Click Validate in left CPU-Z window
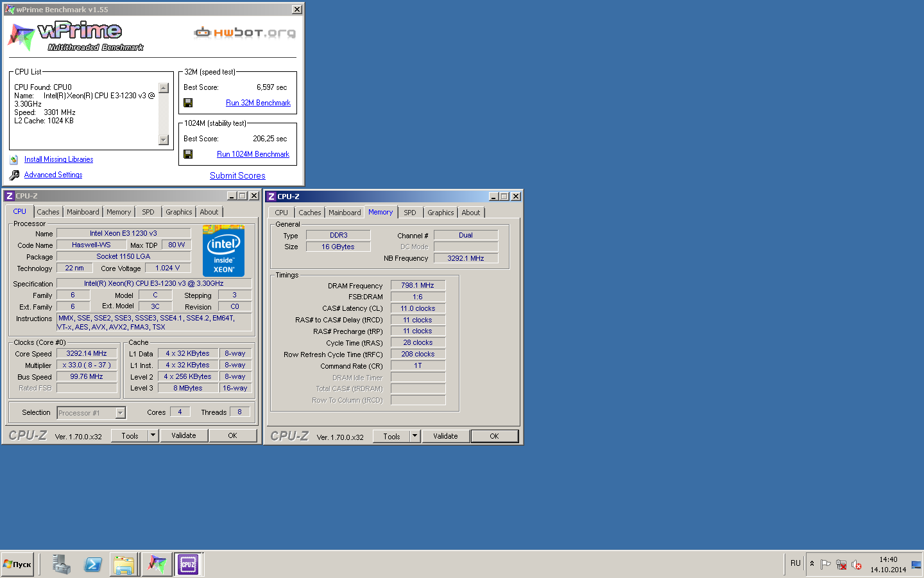The height and width of the screenshot is (578, 924). click(x=184, y=435)
